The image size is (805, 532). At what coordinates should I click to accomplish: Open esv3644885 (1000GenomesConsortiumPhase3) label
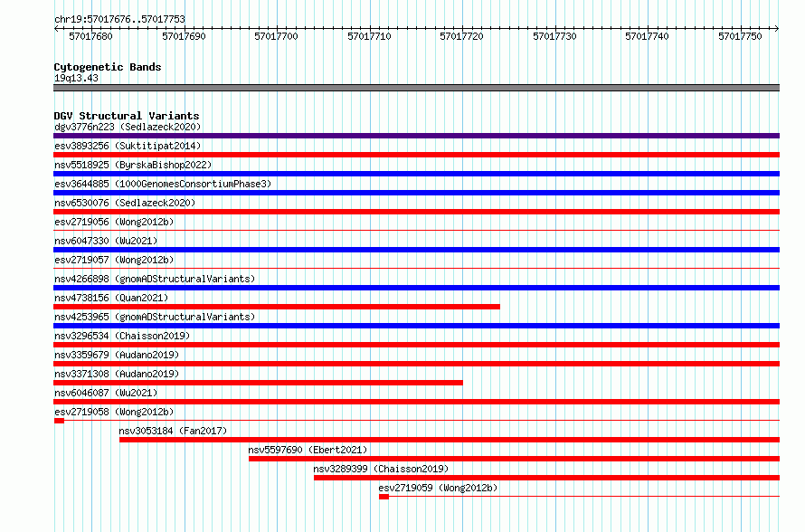click(163, 184)
